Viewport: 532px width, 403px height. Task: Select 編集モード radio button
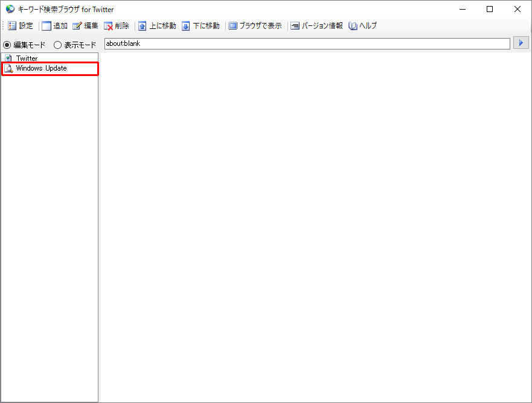coord(7,45)
